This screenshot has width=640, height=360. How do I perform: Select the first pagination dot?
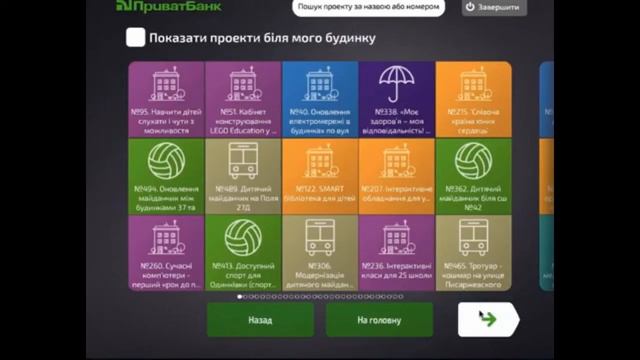[x=240, y=297]
